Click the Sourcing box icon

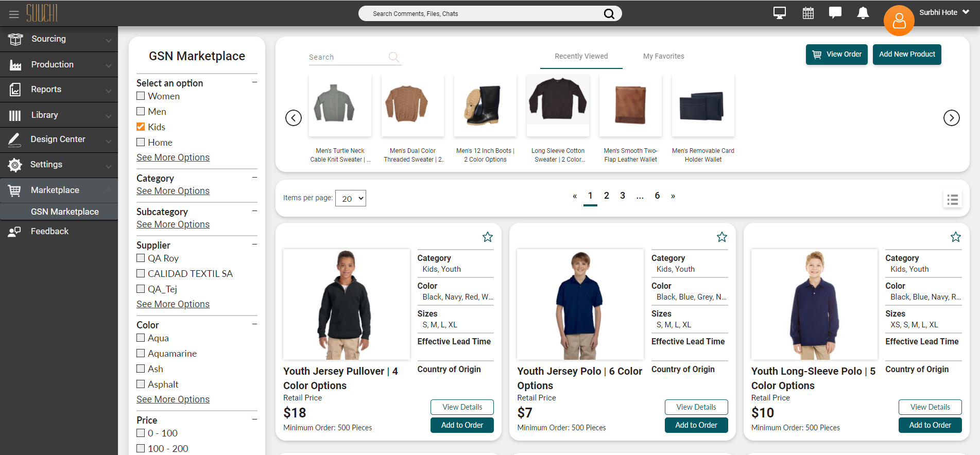pyautogui.click(x=15, y=39)
